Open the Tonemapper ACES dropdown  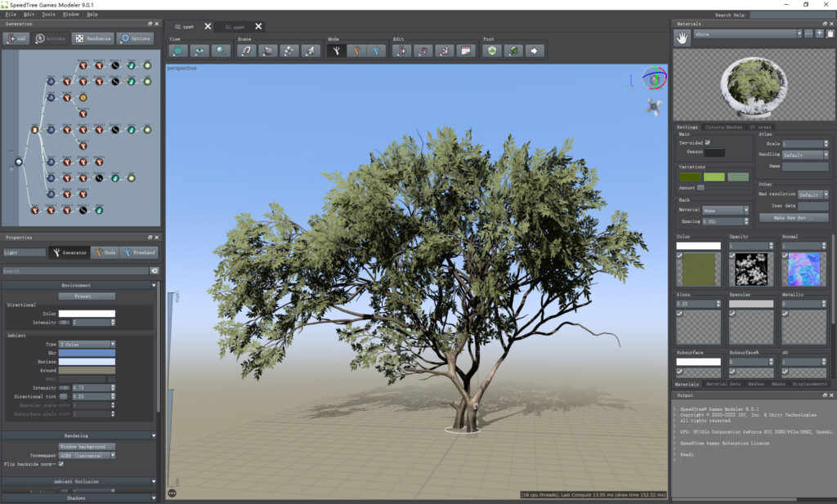point(86,456)
